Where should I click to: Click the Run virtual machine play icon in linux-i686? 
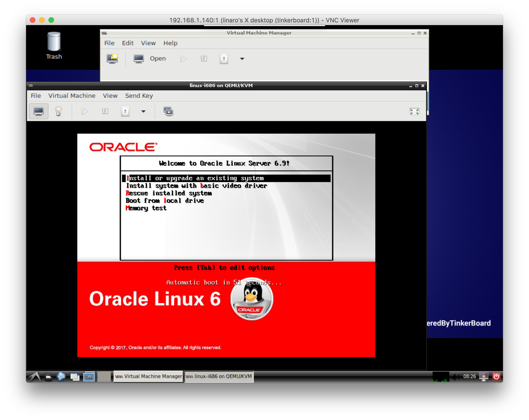[x=85, y=112]
